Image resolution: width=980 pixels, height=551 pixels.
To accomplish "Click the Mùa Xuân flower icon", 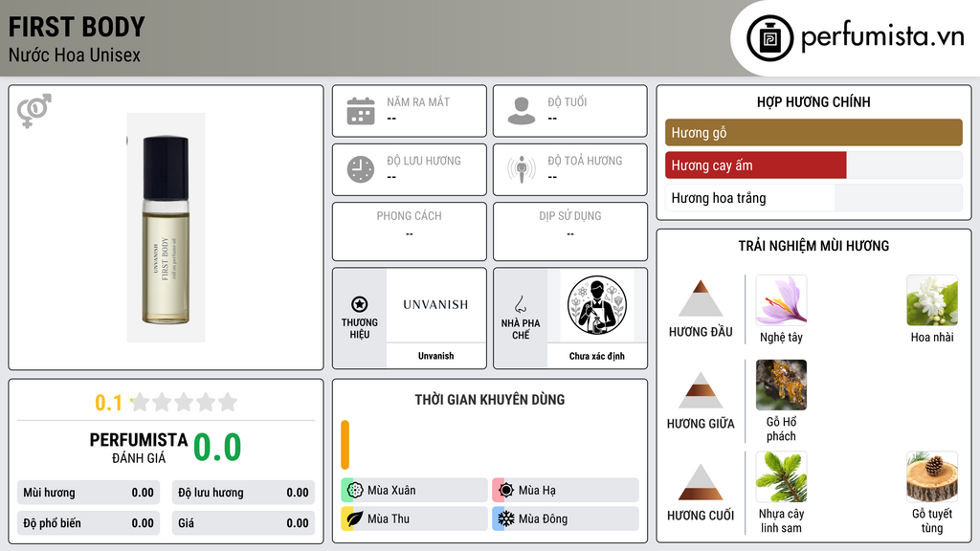I will (x=355, y=491).
